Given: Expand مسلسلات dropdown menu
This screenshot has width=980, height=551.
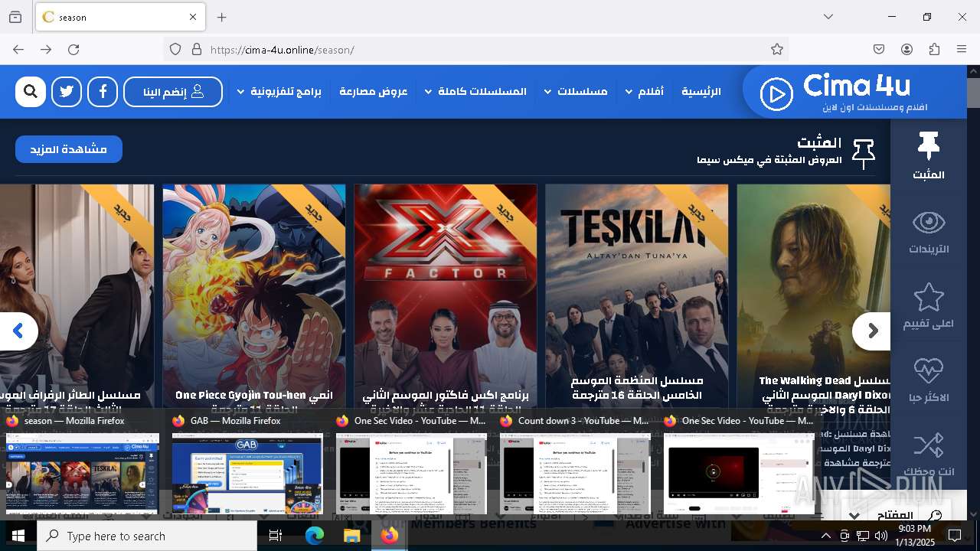Looking at the screenshot, I should point(576,92).
